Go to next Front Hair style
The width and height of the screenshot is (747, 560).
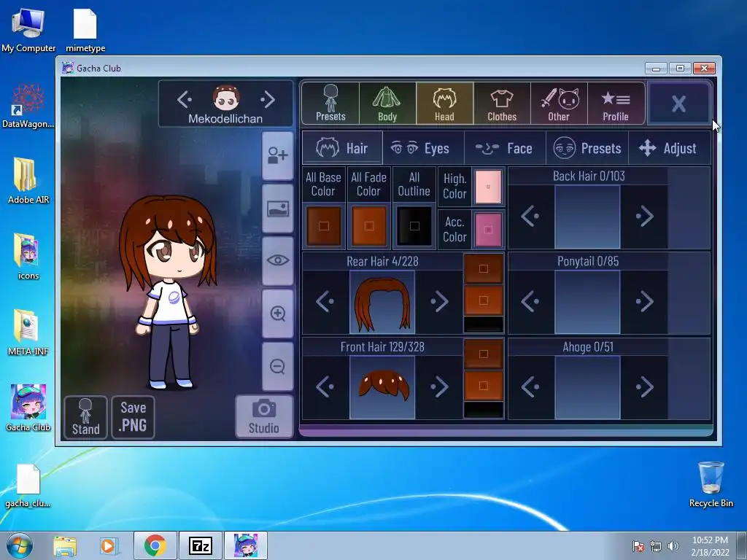click(438, 386)
